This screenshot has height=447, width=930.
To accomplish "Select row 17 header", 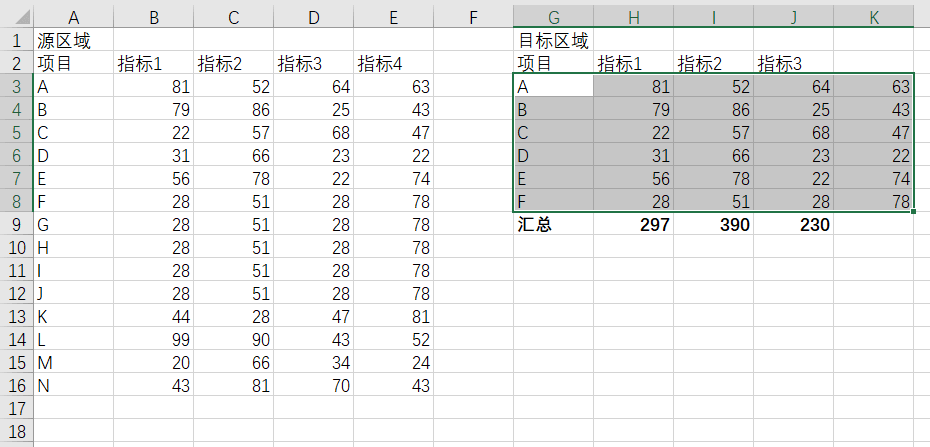I will click(x=17, y=408).
